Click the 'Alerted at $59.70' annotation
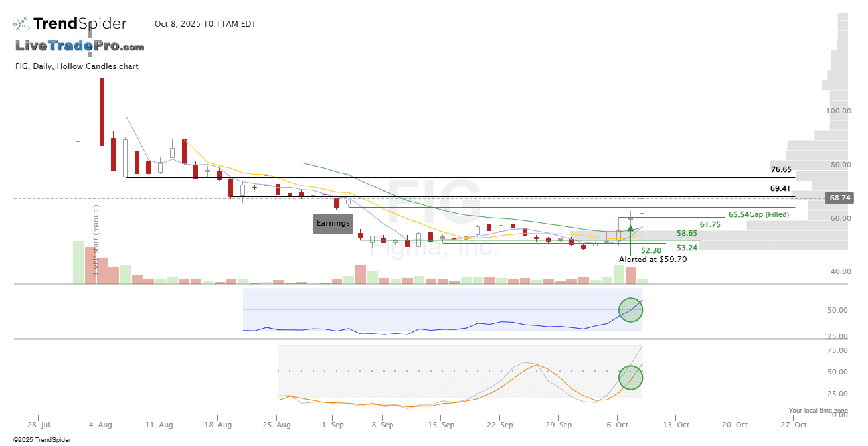This screenshot has width=868, height=446. click(653, 260)
